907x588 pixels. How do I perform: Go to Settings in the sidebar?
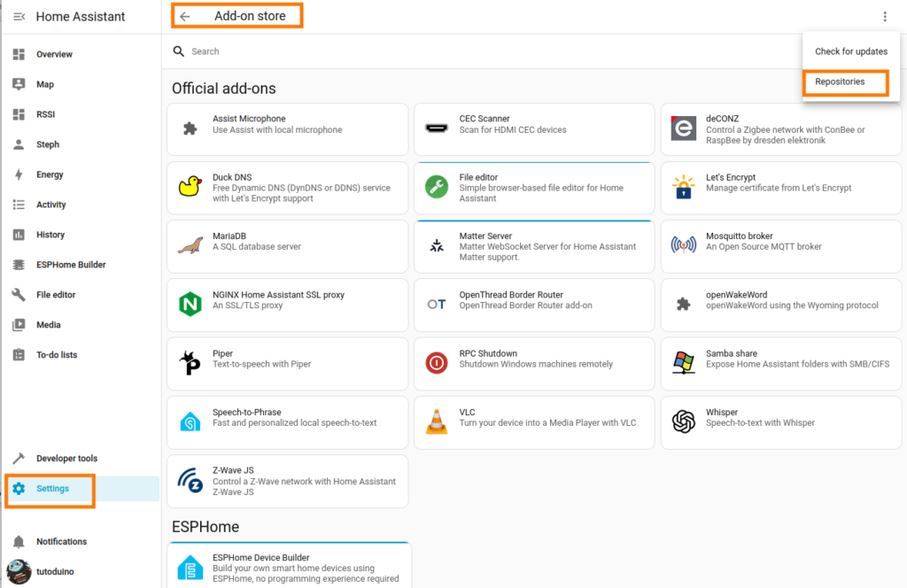point(52,489)
